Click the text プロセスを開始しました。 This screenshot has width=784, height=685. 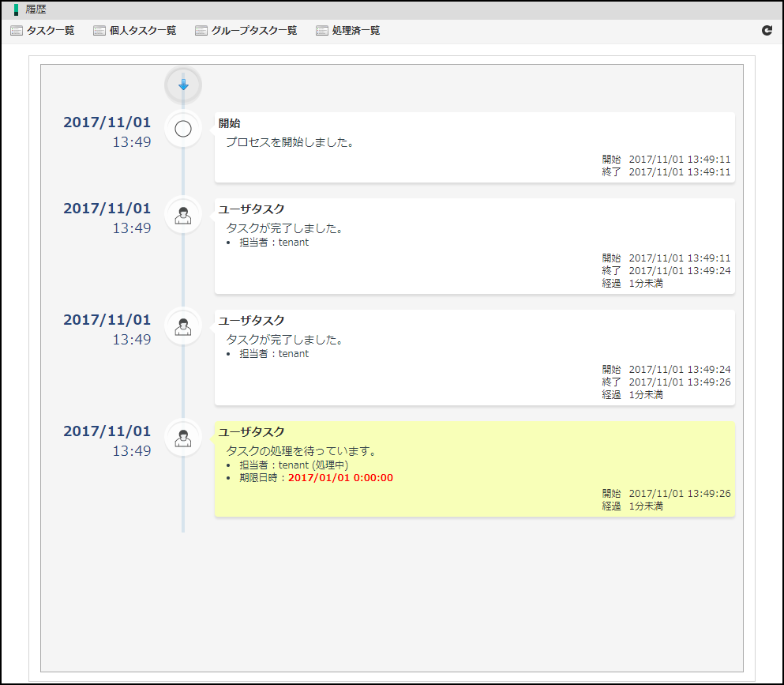[x=291, y=142]
